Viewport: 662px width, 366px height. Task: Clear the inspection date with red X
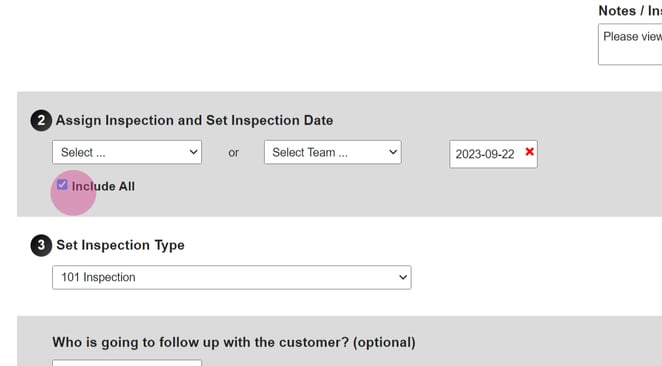(529, 152)
